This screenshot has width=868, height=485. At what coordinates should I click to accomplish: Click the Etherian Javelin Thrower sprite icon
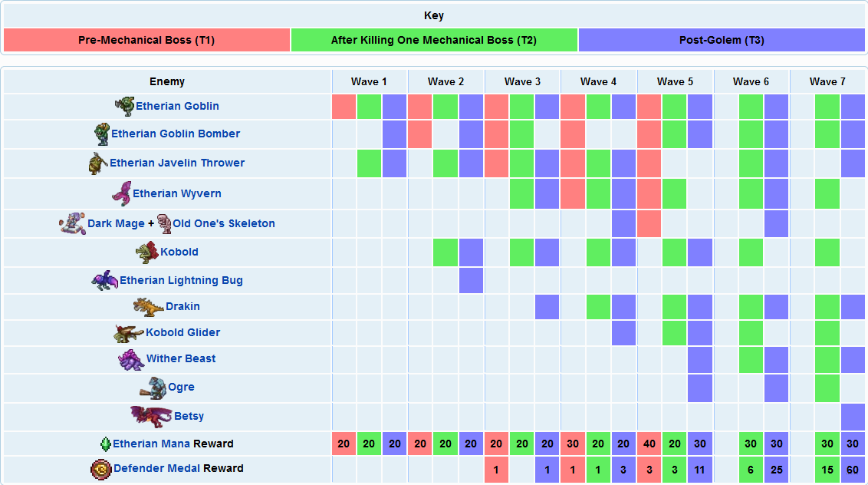[98, 163]
